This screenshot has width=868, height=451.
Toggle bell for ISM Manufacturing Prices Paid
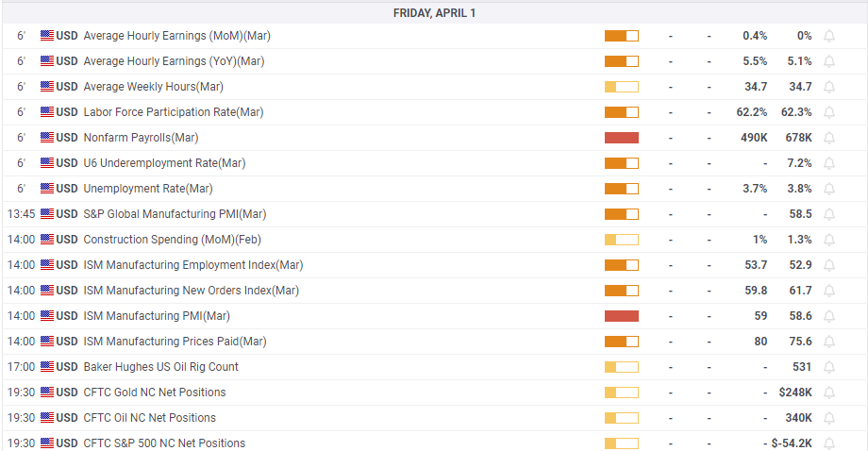829,342
